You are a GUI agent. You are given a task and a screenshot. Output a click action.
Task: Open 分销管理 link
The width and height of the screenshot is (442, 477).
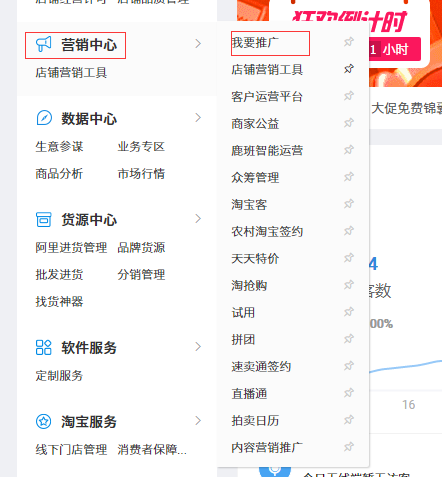[141, 275]
